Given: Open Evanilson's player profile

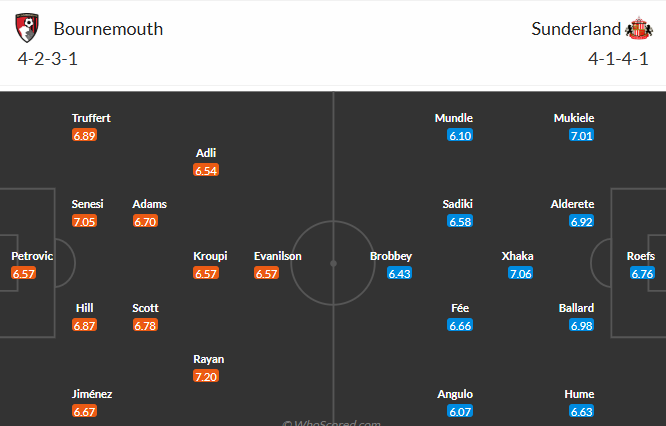Looking at the screenshot, I should pos(278,256).
